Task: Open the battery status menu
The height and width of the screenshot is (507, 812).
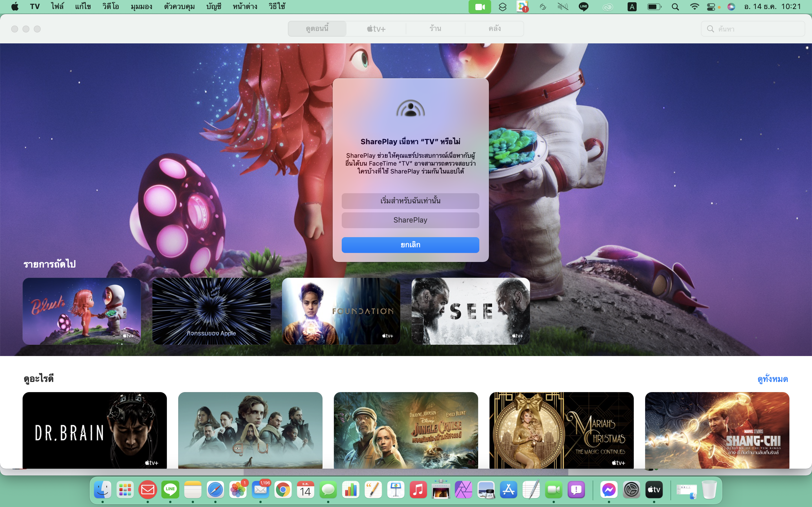Action: coord(654,7)
